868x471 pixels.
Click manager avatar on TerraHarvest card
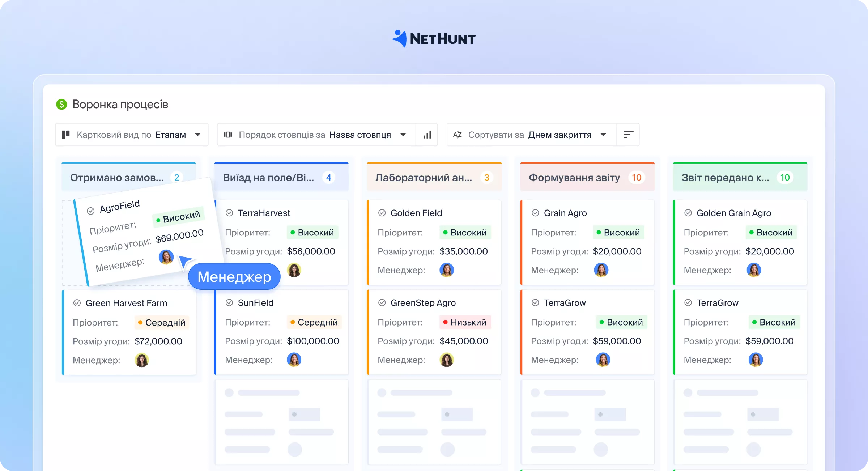click(294, 270)
